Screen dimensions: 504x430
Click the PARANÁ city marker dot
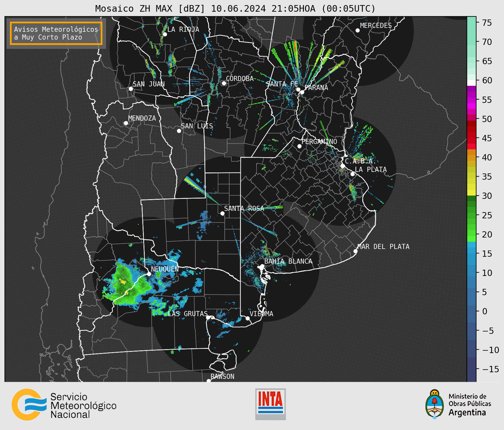click(302, 92)
